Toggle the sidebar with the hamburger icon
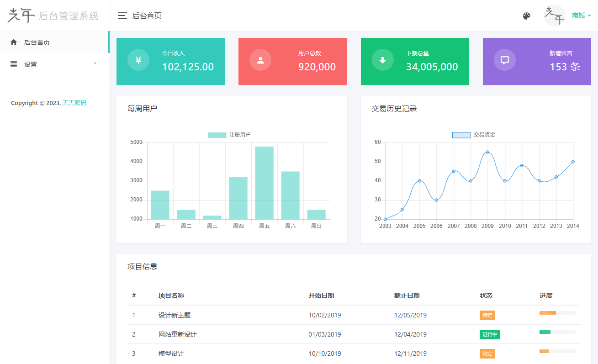 122,15
